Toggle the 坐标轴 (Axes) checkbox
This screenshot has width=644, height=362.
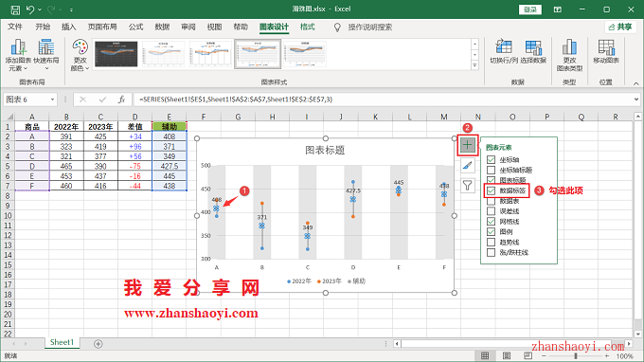click(491, 160)
